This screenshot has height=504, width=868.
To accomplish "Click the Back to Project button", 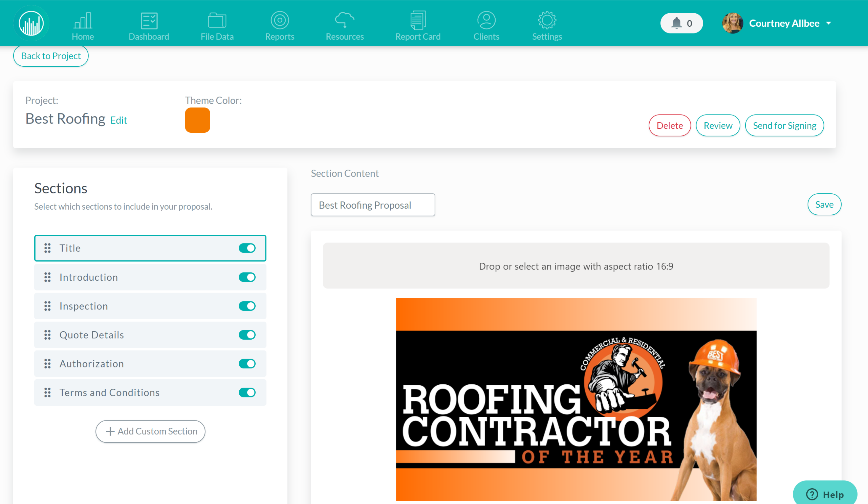I will tap(51, 56).
